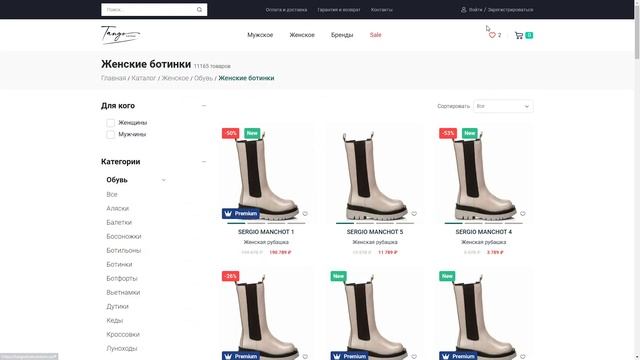The height and width of the screenshot is (360, 640).
Task: Select the Аляски category
Action: click(x=118, y=208)
